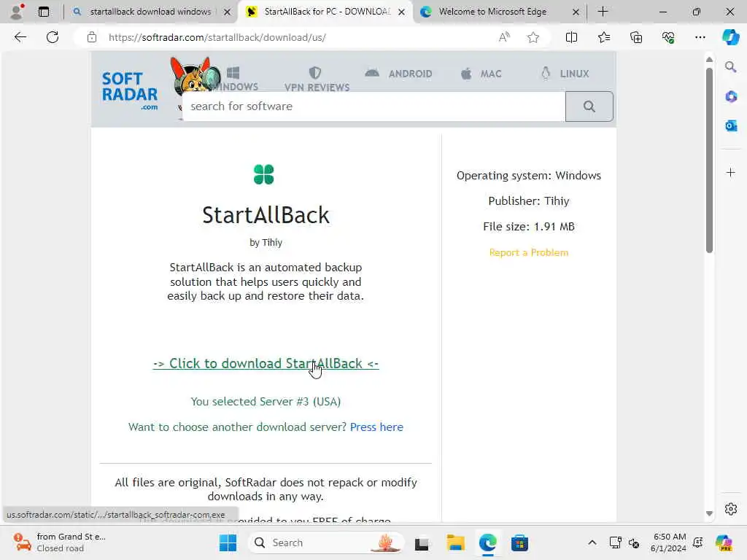Open Microsoft Store from taskbar
Viewport: 747px width, 560px height.
[x=519, y=542]
